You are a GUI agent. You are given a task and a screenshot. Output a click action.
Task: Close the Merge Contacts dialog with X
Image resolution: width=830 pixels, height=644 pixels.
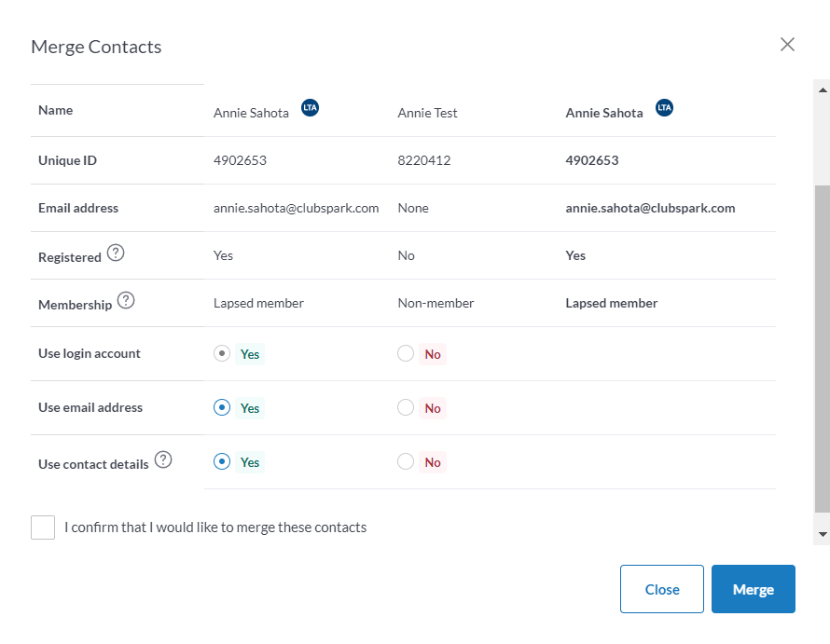[787, 45]
